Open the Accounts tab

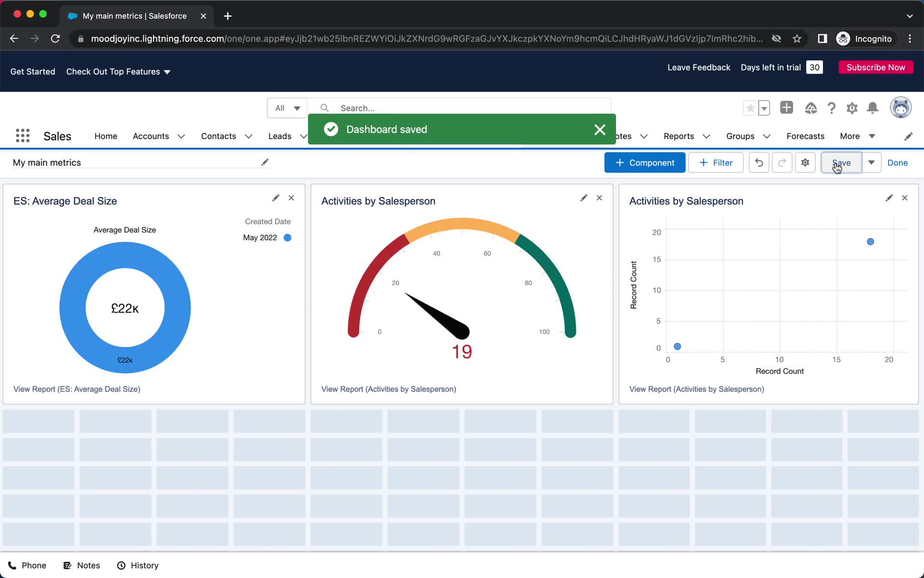click(151, 136)
